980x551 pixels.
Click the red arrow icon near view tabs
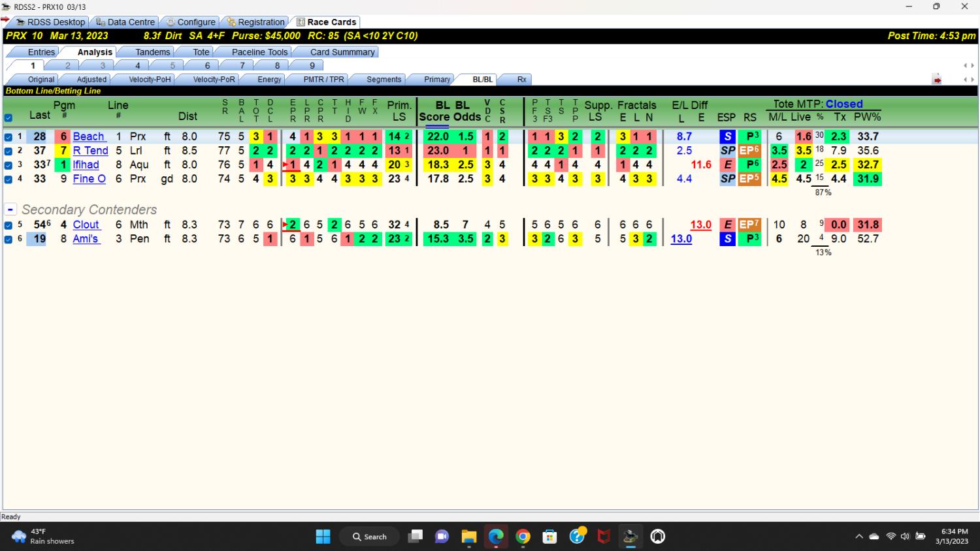point(937,80)
